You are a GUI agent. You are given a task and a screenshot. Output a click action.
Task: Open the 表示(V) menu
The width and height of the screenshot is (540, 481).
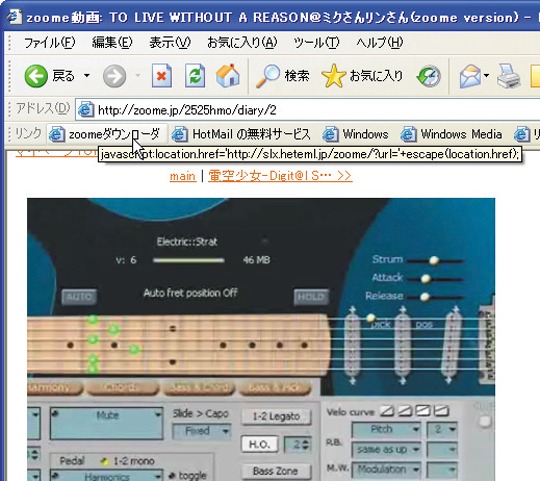coord(170,43)
